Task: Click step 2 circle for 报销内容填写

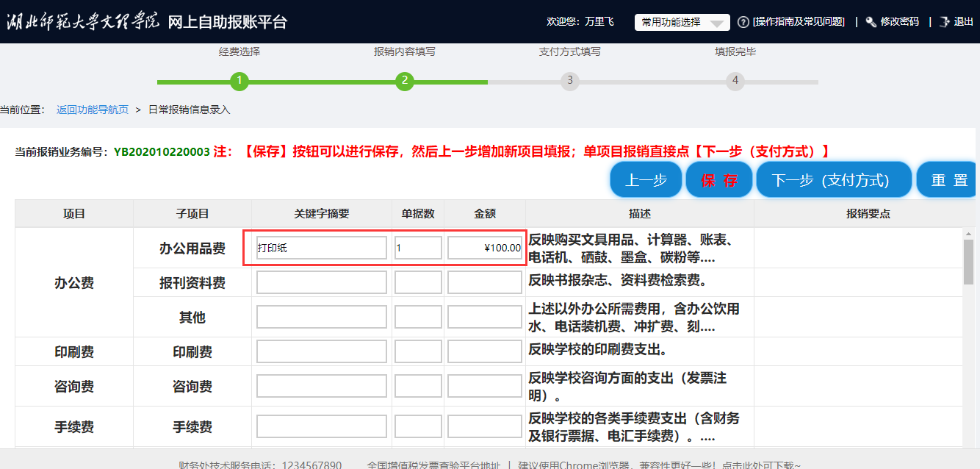Action: click(x=404, y=82)
